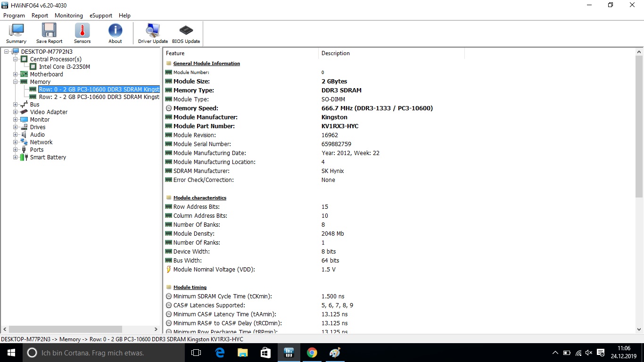Click the Monitor icon in tree
644x362 pixels.
click(x=24, y=119)
